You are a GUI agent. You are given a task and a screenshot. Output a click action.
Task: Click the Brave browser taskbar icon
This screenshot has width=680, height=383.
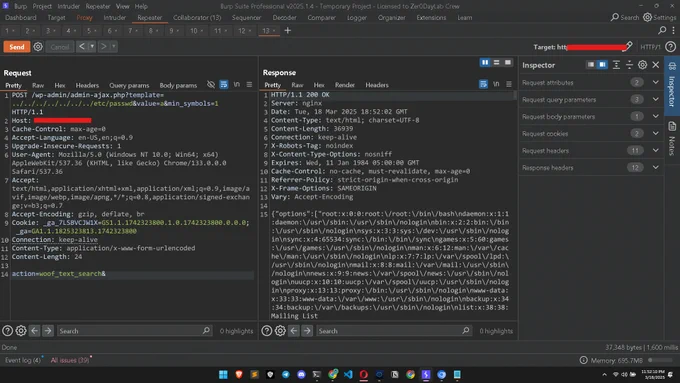pyautogui.click(x=239, y=374)
